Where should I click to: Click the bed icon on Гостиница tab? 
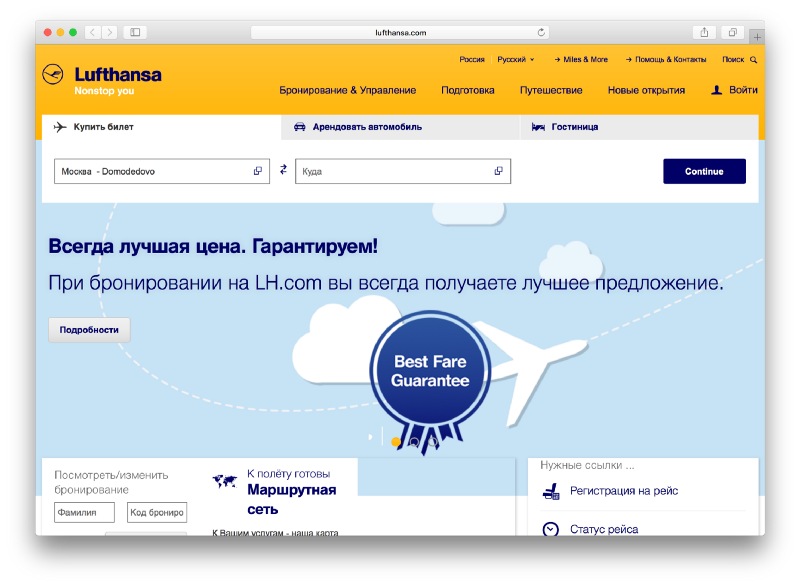(x=538, y=127)
